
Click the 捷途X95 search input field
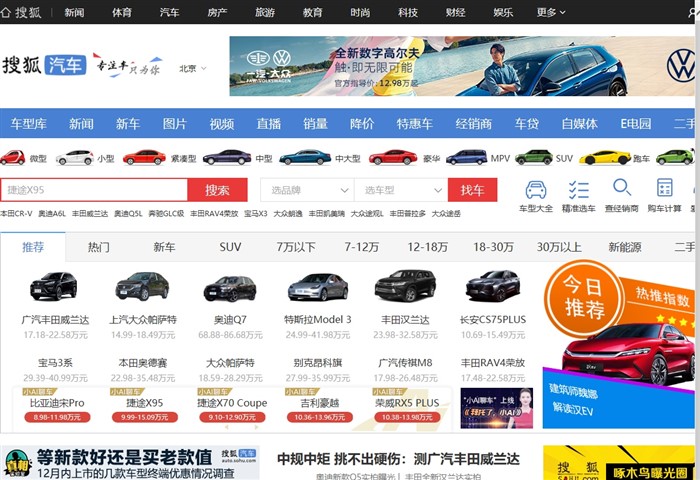click(x=94, y=190)
